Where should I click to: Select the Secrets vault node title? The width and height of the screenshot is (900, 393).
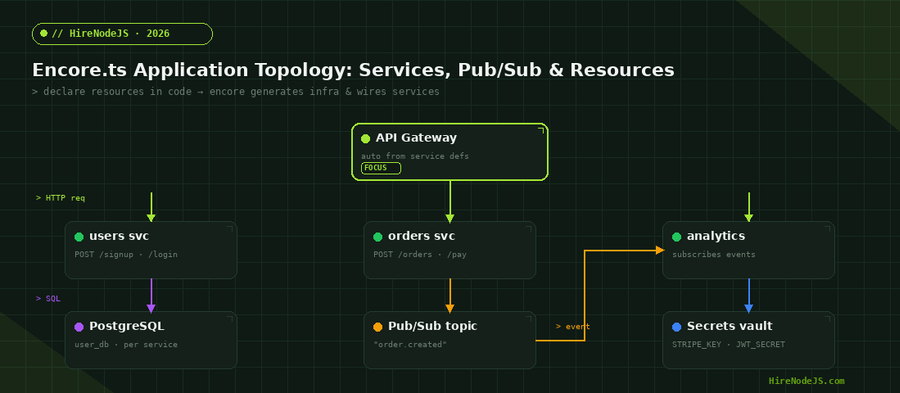(x=730, y=326)
